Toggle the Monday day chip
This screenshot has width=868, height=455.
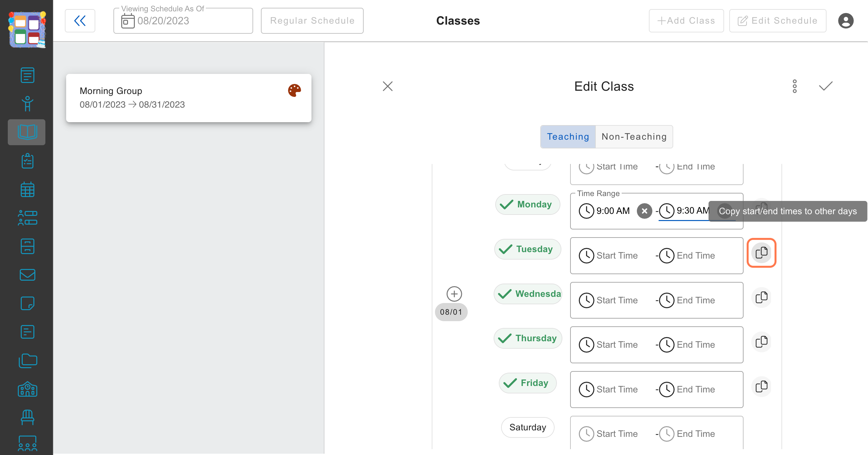pos(527,204)
